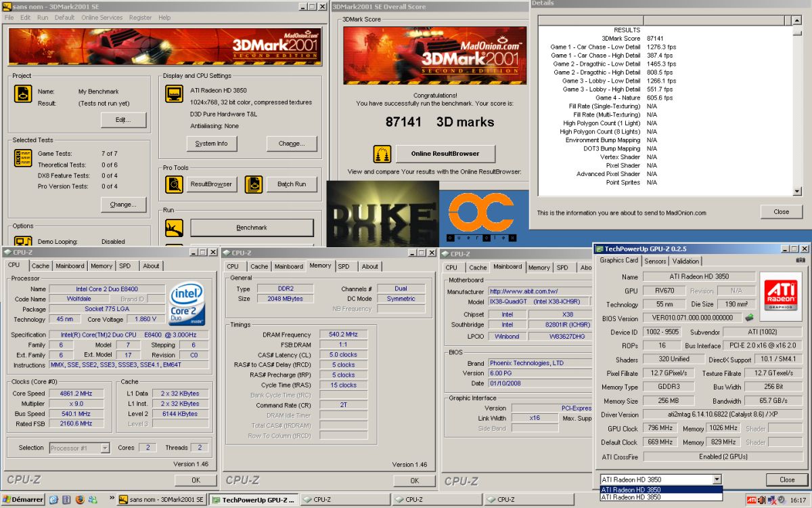Click the BIOS save chip icon in GPU-Z
812x508 pixels.
point(749,318)
